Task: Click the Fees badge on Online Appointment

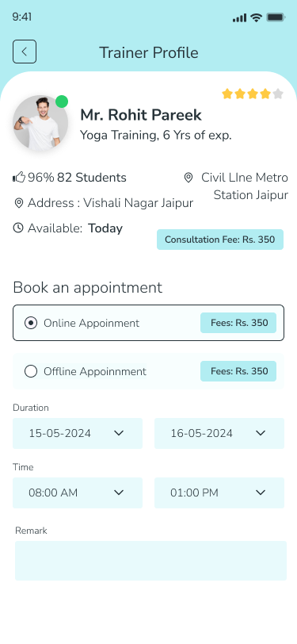Action: pyautogui.click(x=238, y=323)
